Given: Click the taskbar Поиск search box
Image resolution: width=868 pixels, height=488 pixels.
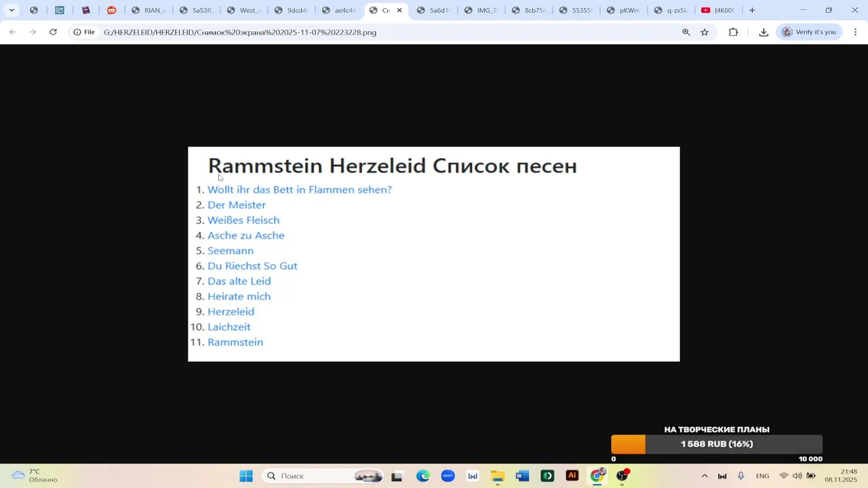Looking at the screenshot, I should coord(323,476).
